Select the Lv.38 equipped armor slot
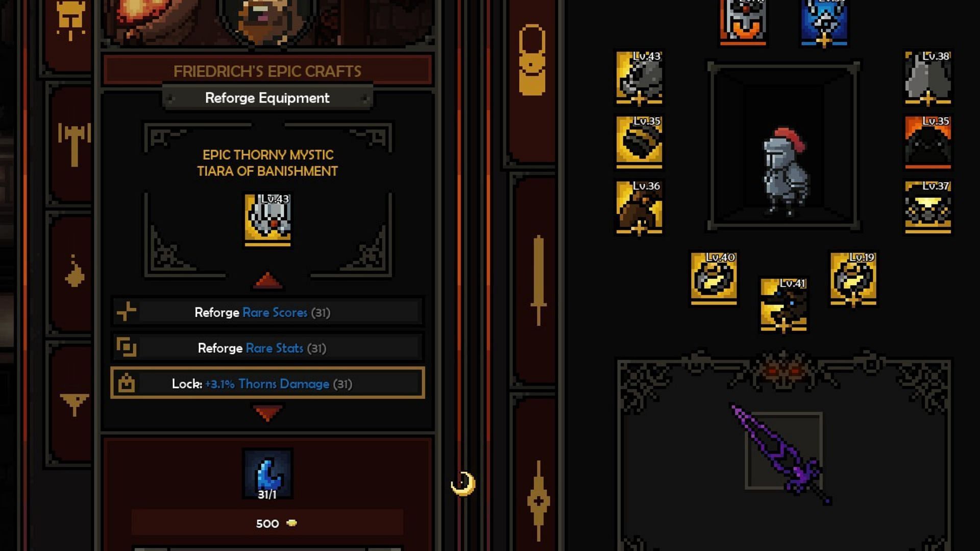The height and width of the screenshot is (551, 980). pos(928,78)
